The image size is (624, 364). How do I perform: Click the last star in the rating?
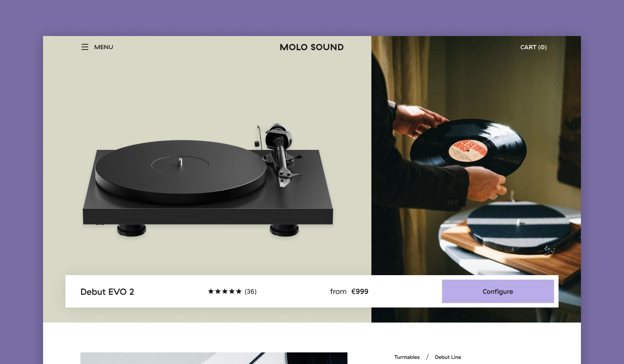point(239,292)
